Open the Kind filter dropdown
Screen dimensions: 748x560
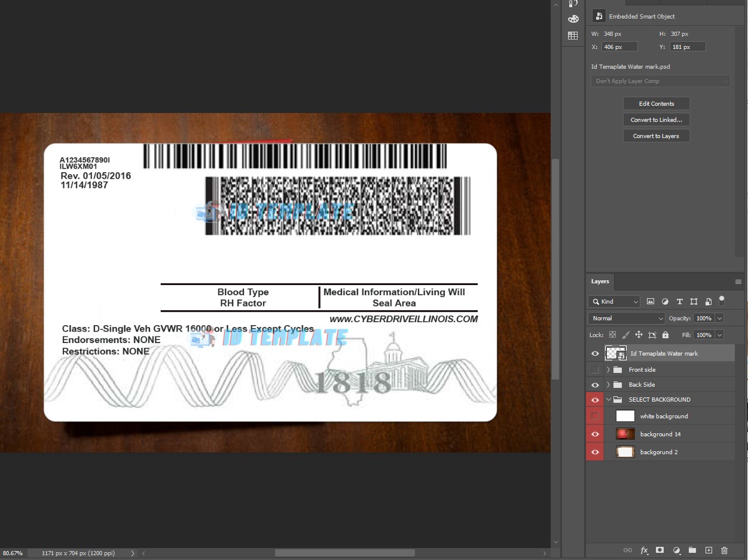point(614,302)
